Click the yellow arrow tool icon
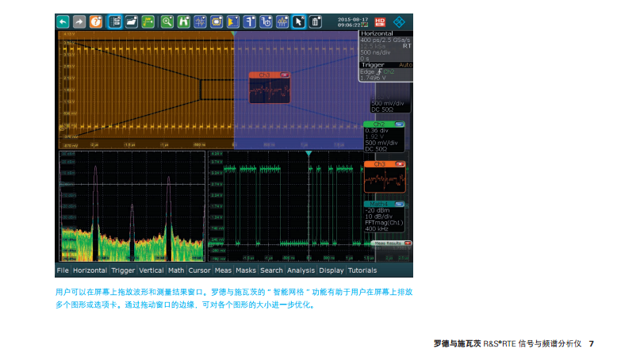This screenshot has height=364, width=621. pyautogui.click(x=233, y=21)
